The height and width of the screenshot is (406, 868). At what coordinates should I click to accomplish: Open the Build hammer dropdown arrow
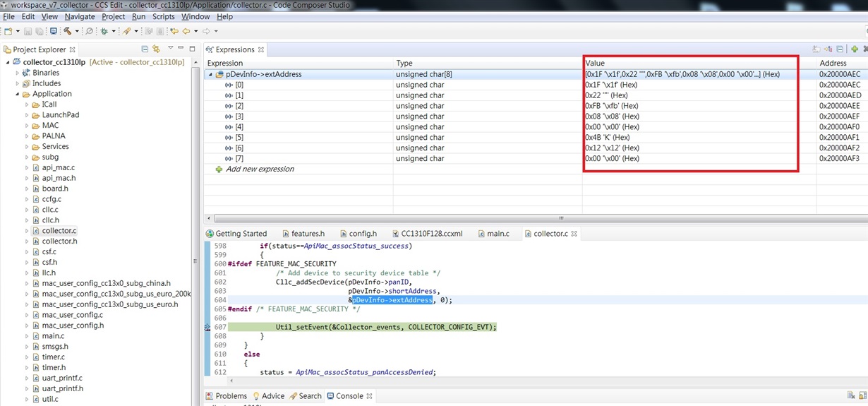pos(77,31)
